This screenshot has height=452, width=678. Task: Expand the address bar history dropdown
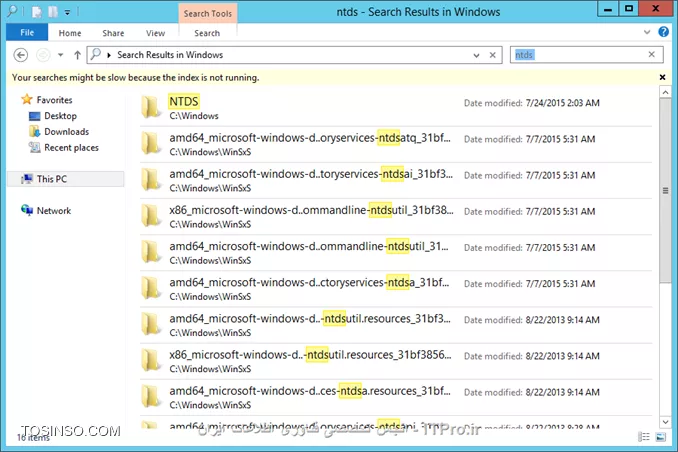(477, 55)
